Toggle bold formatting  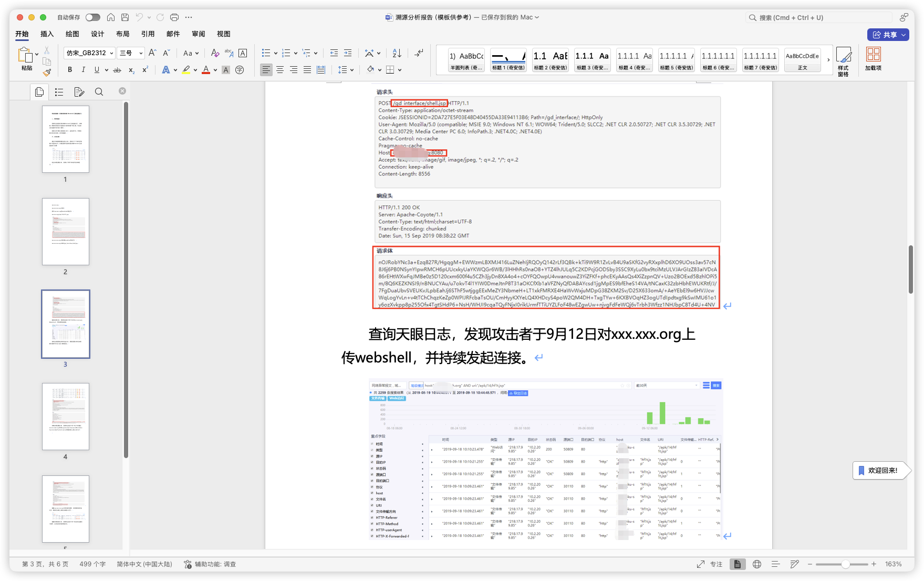[x=69, y=69]
